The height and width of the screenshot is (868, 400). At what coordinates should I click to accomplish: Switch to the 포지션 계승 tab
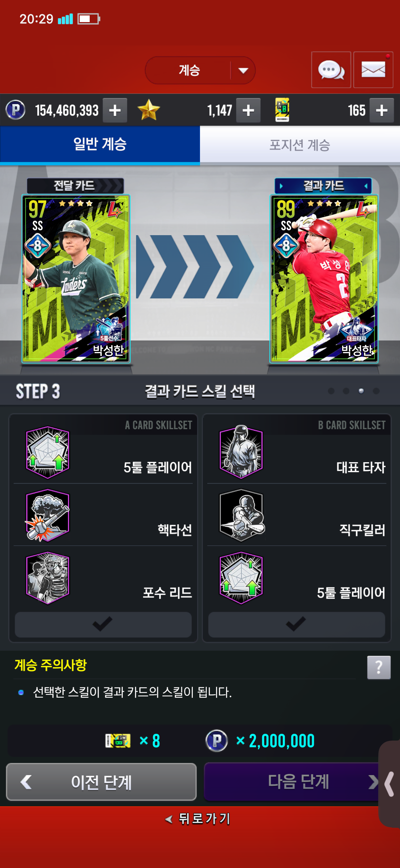click(x=300, y=145)
